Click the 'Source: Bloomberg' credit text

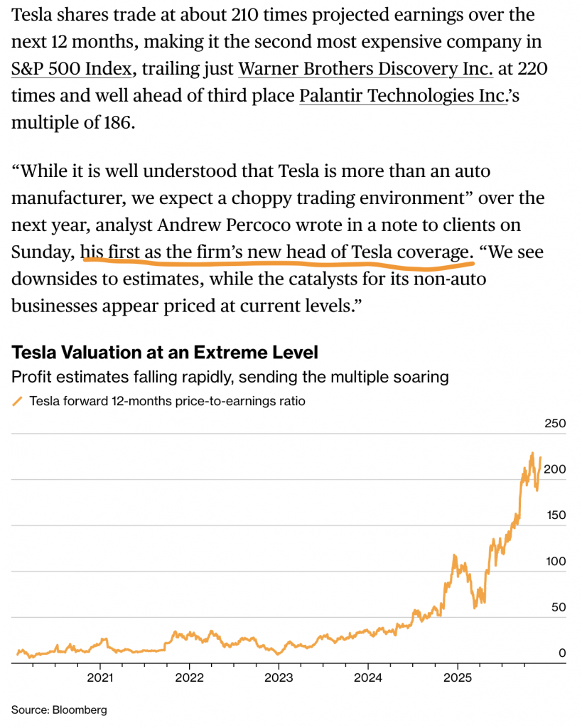pyautogui.click(x=58, y=710)
